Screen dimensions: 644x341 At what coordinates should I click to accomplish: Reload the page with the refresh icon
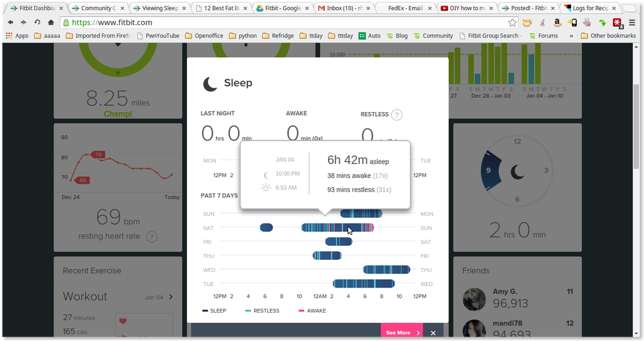point(37,23)
